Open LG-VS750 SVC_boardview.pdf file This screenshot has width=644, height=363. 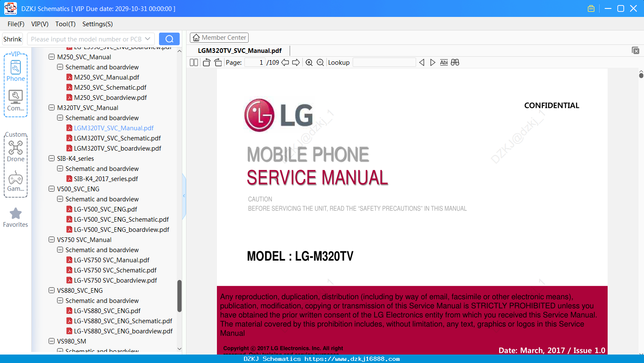115,280
